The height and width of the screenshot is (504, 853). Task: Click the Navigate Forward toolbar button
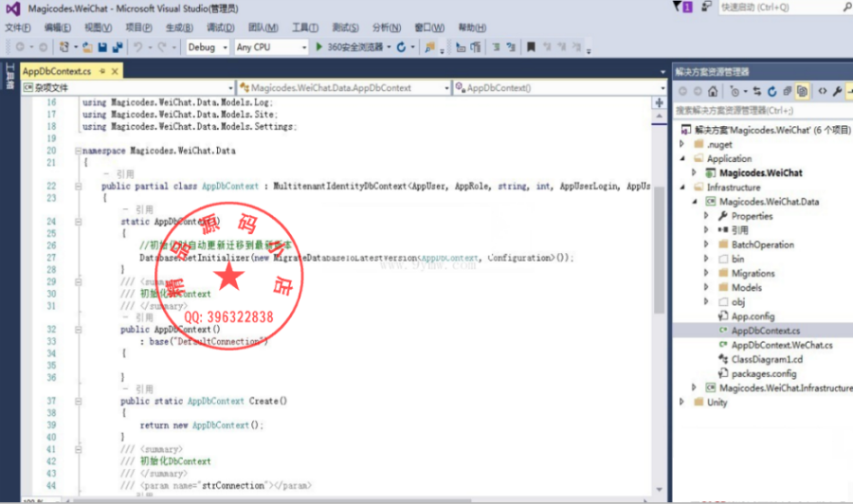[43, 47]
